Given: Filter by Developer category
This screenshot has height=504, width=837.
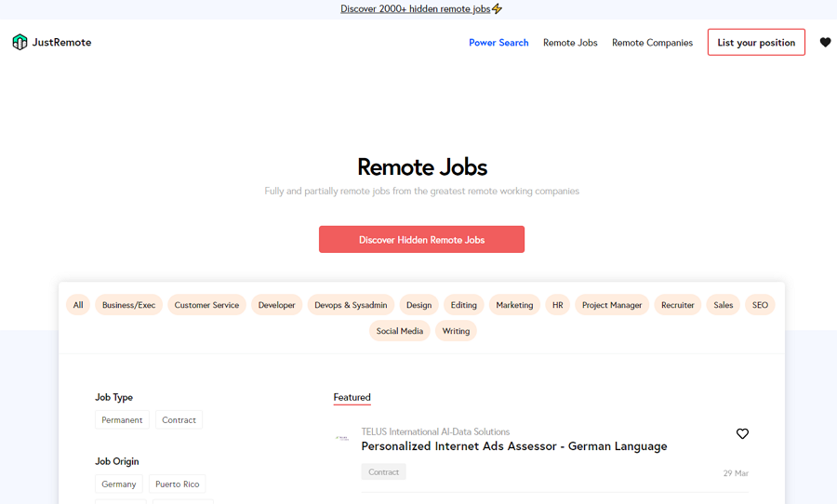Looking at the screenshot, I should (276, 305).
